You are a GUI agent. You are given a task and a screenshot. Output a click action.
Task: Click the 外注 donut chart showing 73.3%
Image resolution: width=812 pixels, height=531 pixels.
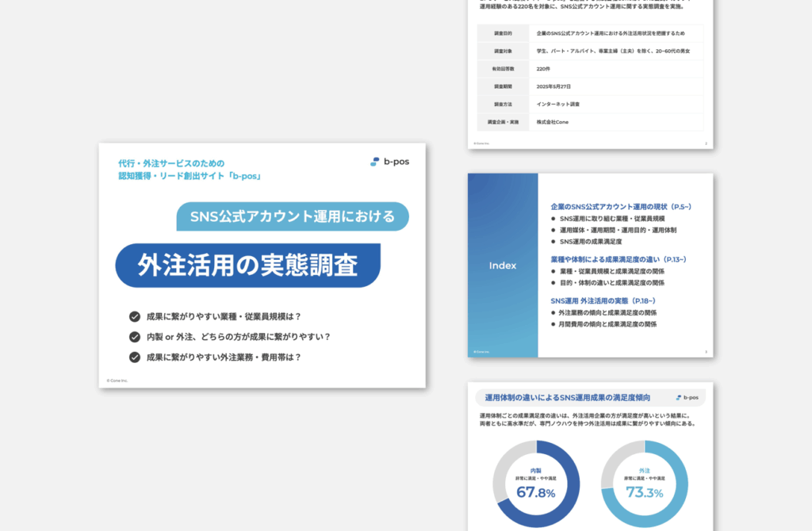point(645,484)
